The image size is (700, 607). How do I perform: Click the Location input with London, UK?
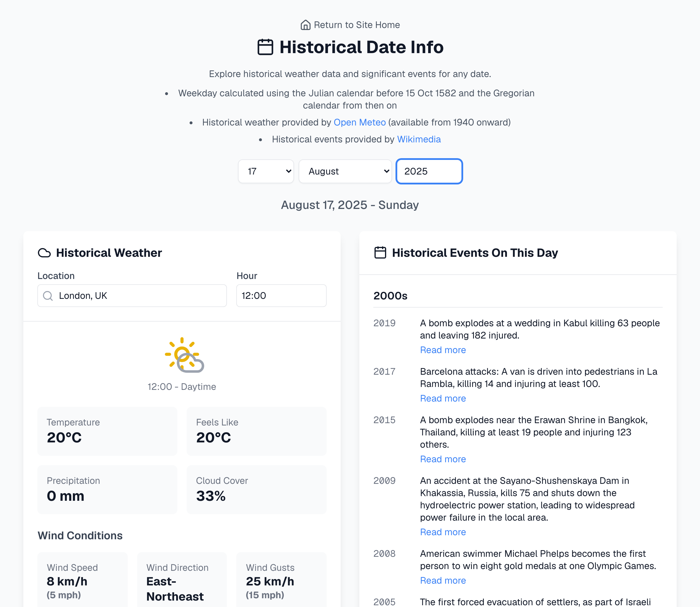(x=132, y=296)
